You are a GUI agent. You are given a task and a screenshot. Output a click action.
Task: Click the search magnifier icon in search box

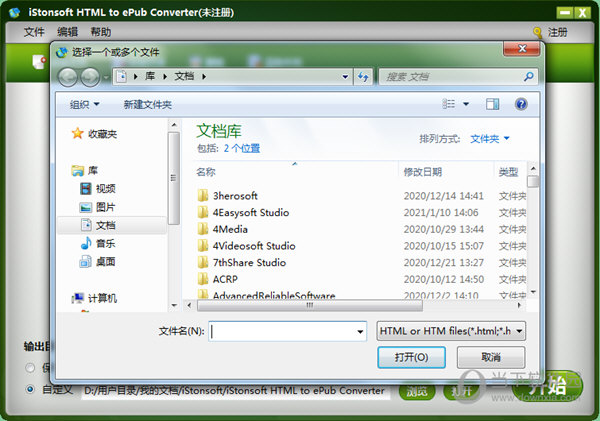pyautogui.click(x=528, y=77)
